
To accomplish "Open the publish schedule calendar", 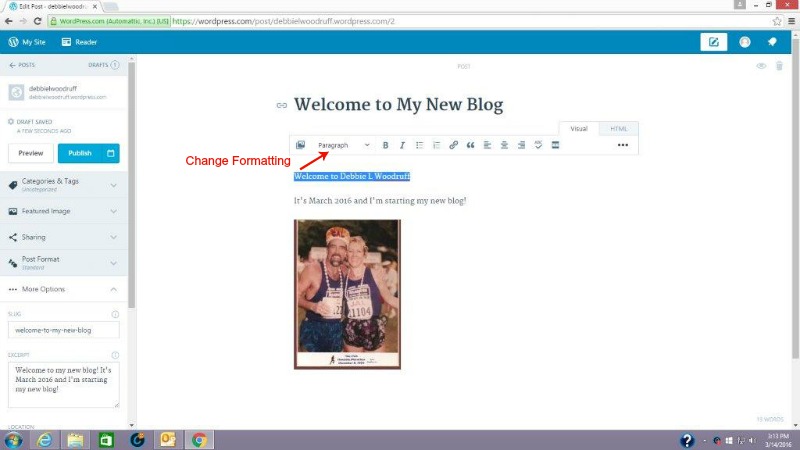I will point(111,153).
